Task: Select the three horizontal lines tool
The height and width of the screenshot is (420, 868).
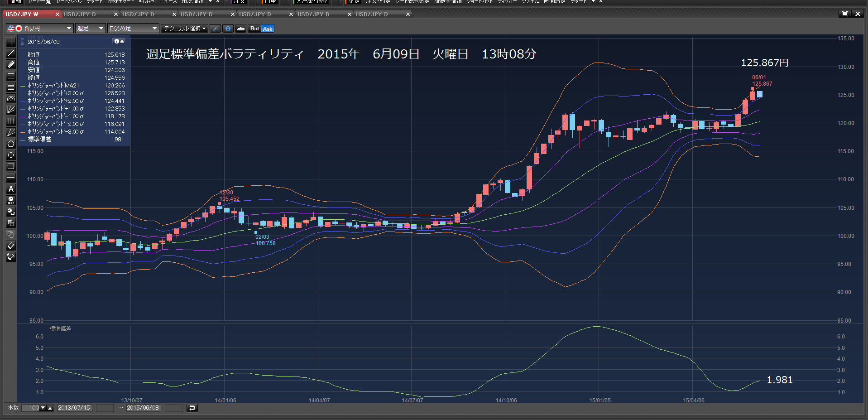Action: (x=11, y=76)
